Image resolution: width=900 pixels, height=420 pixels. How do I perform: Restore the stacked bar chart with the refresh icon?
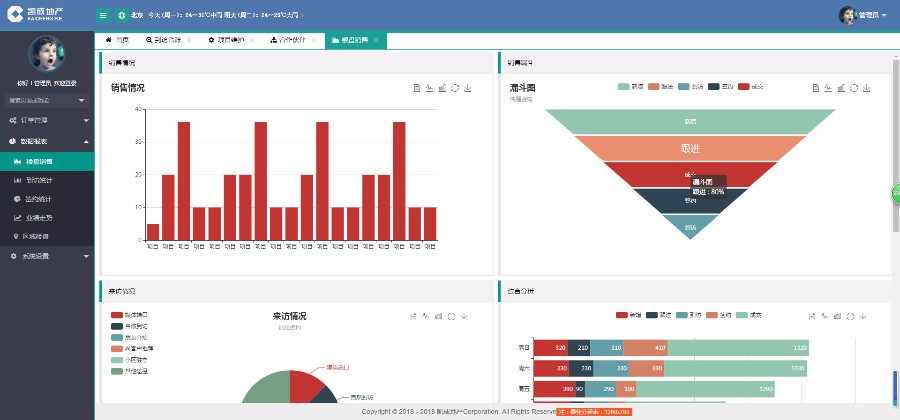[x=851, y=316]
